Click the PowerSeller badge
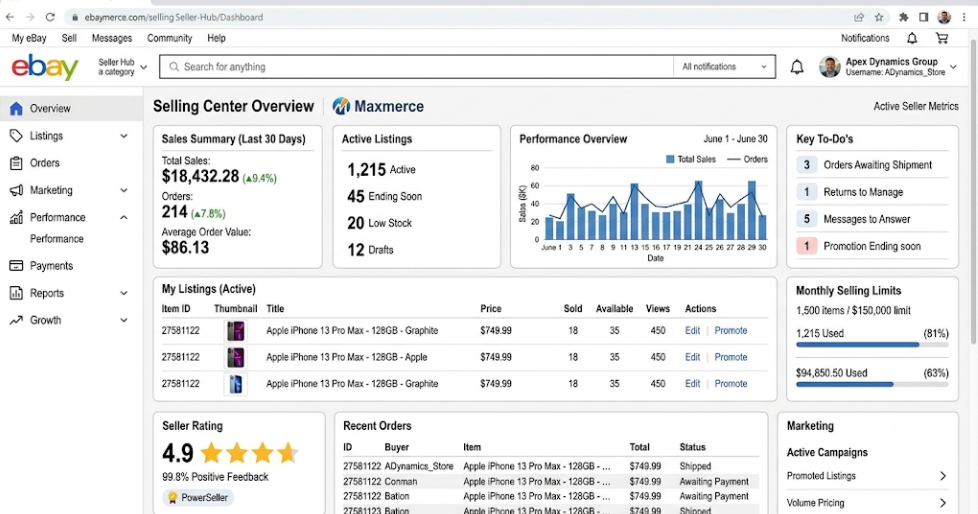 (198, 498)
